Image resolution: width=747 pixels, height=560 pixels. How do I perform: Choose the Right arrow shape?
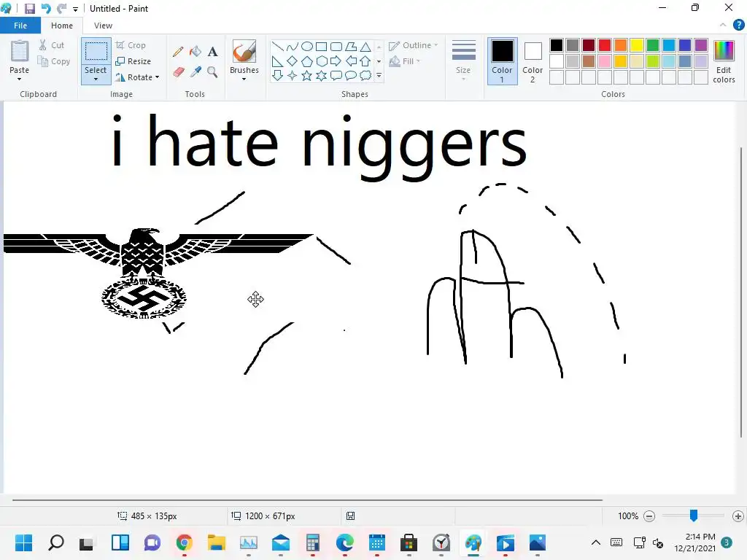[336, 61]
